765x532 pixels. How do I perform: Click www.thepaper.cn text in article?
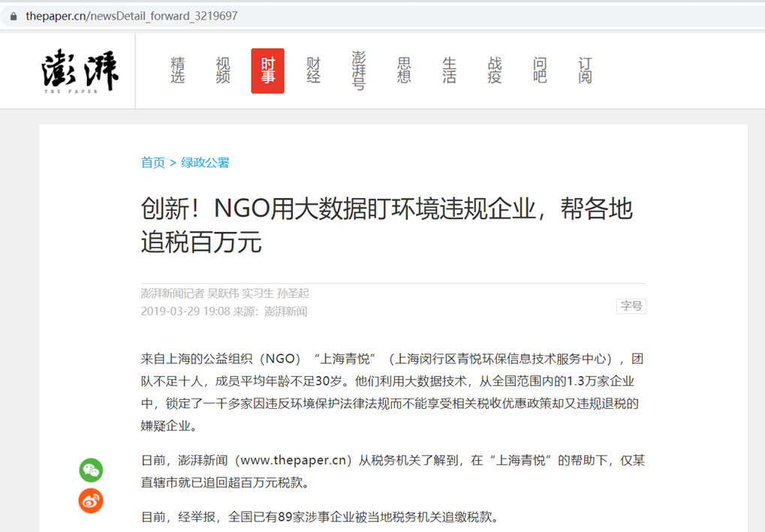(x=294, y=460)
